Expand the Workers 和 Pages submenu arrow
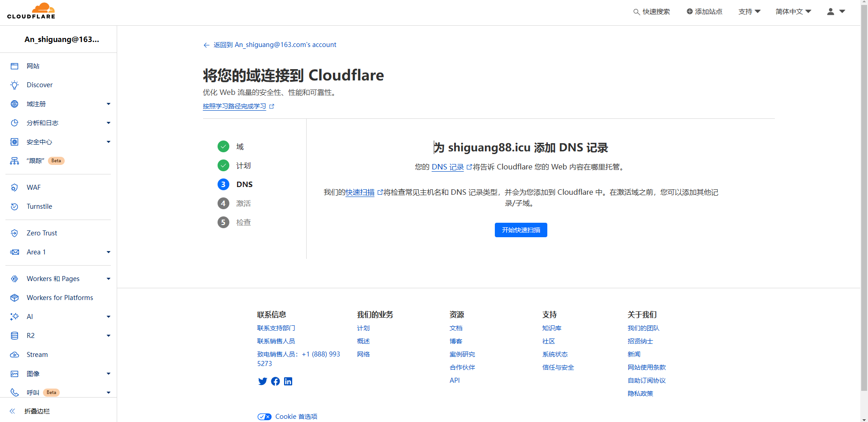The width and height of the screenshot is (868, 422). click(x=109, y=279)
